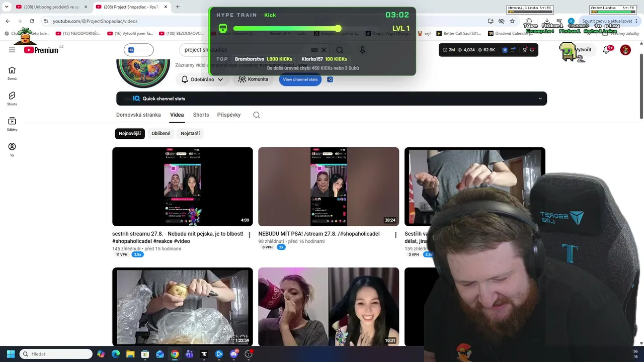Open the Příspěvky channel tab
This screenshot has height=362, width=644.
tap(229, 115)
